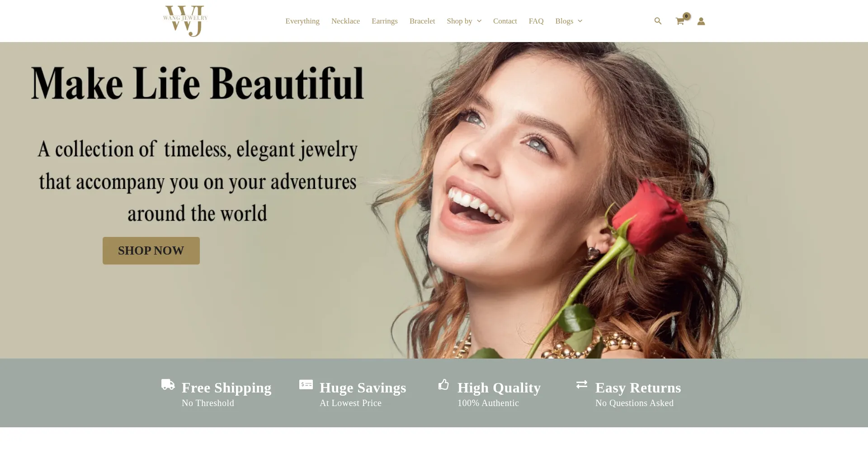
Task: Go to the Everything page
Action: point(302,21)
